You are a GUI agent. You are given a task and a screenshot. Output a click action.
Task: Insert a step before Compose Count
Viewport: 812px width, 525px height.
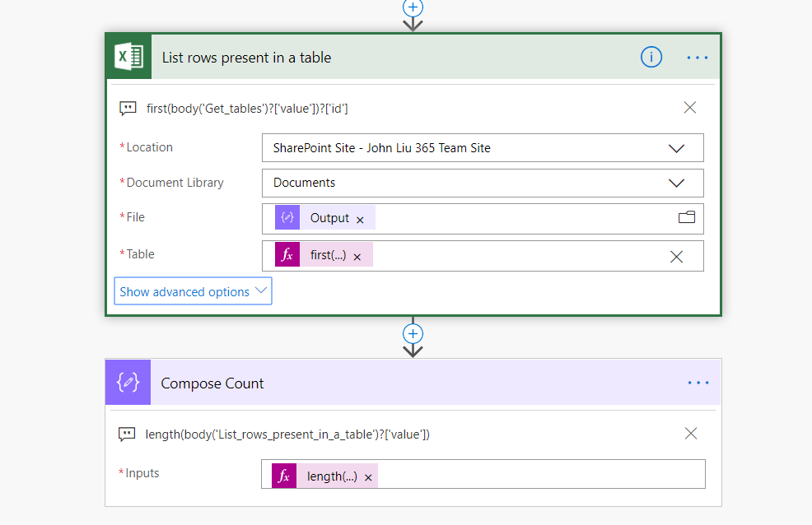point(413,334)
